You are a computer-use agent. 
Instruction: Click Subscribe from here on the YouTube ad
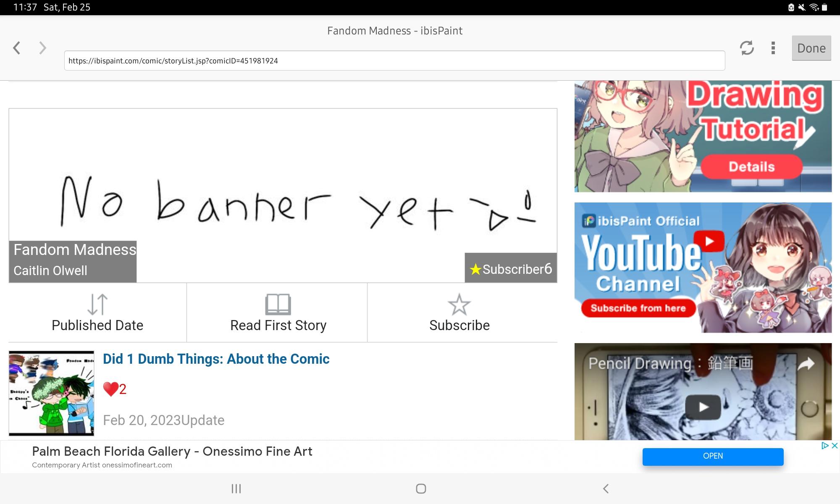coord(638,308)
